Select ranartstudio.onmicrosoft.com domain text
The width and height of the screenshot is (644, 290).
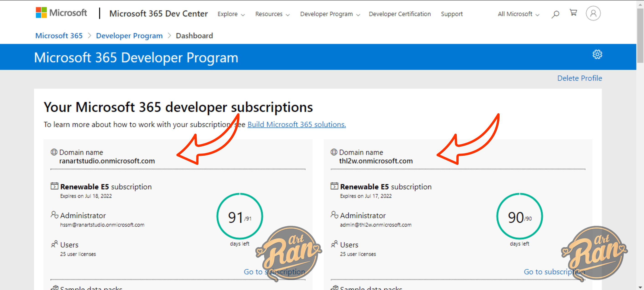click(107, 161)
